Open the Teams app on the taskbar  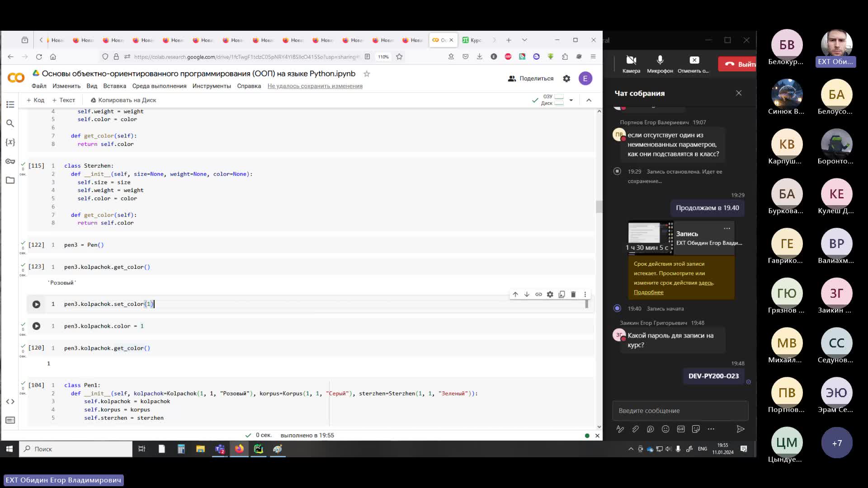[220, 449]
